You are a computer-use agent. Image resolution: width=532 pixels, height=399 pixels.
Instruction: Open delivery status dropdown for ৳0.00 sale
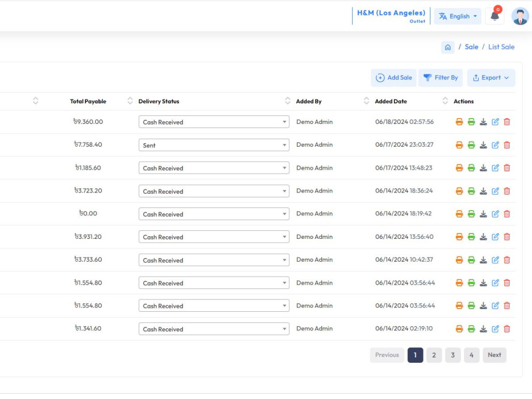(214, 214)
